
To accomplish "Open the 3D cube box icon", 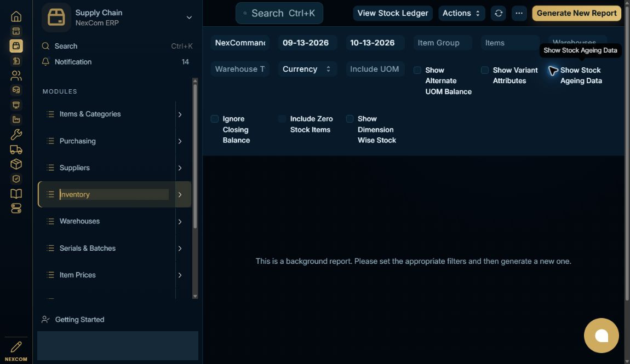I will (16, 164).
